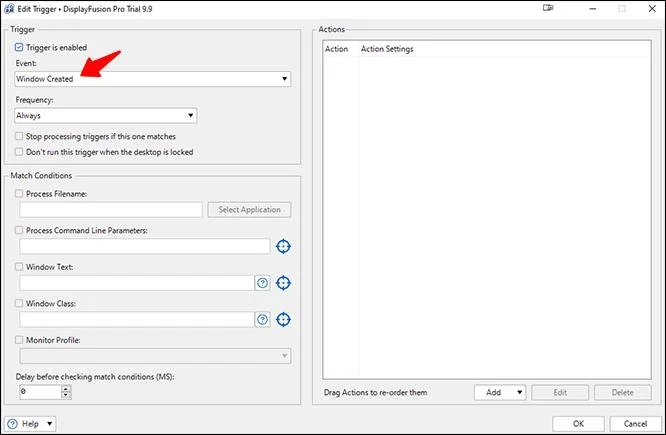Open the disabled Monitor Profile dropdown
666x435 pixels.
[155, 356]
